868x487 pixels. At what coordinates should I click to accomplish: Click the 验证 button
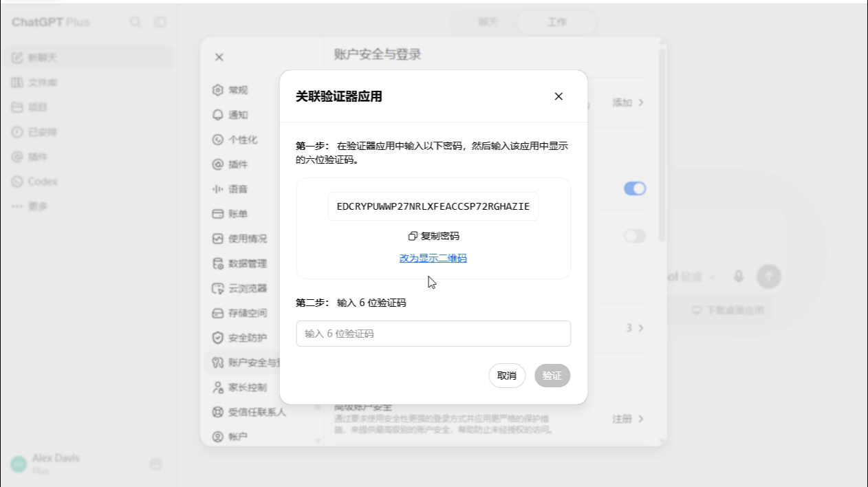click(x=552, y=376)
